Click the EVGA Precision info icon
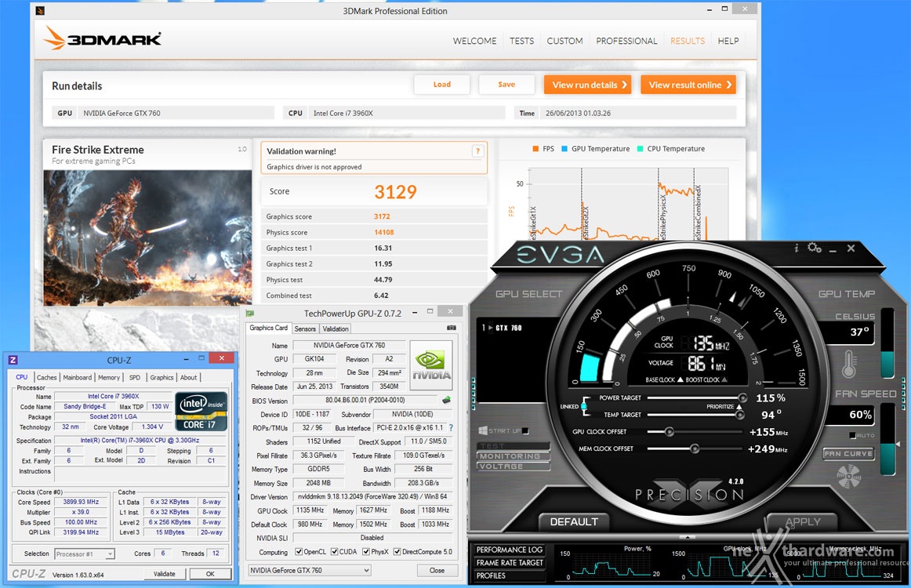This screenshot has height=588, width=911. coord(797,248)
